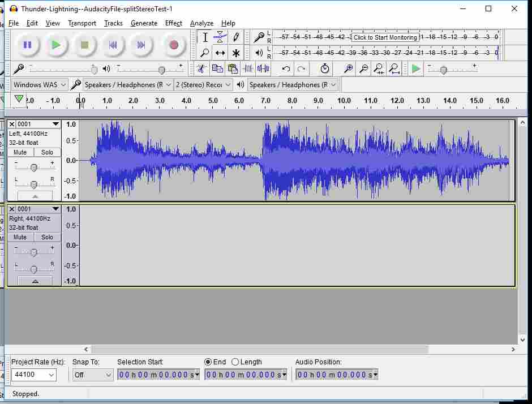Image resolution: width=532 pixels, height=404 pixels.
Task: Open the Effect menu
Action: [173, 23]
